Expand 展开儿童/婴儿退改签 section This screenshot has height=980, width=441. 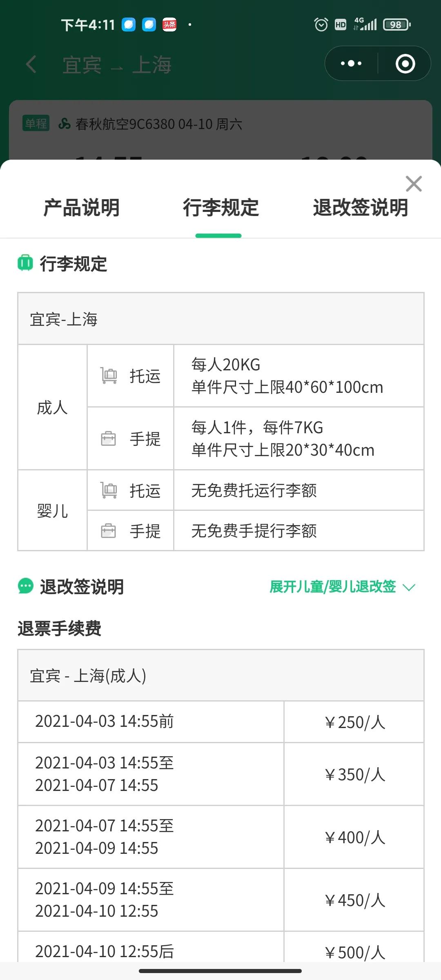point(332,587)
